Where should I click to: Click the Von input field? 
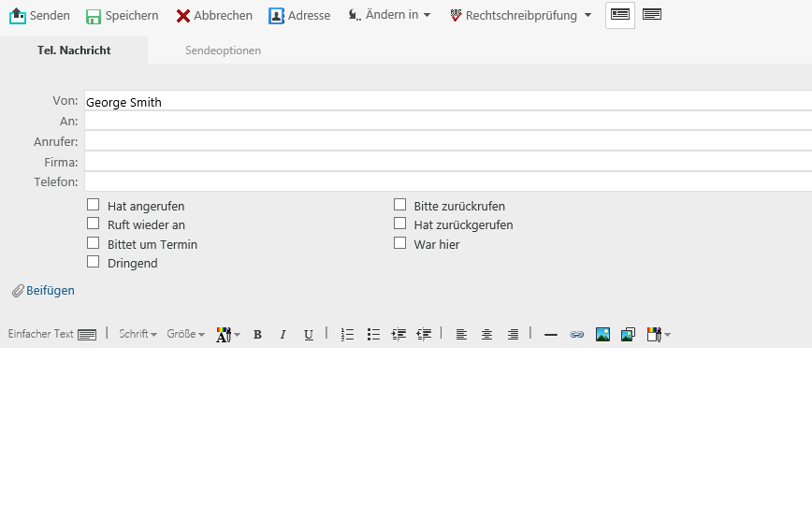448,101
